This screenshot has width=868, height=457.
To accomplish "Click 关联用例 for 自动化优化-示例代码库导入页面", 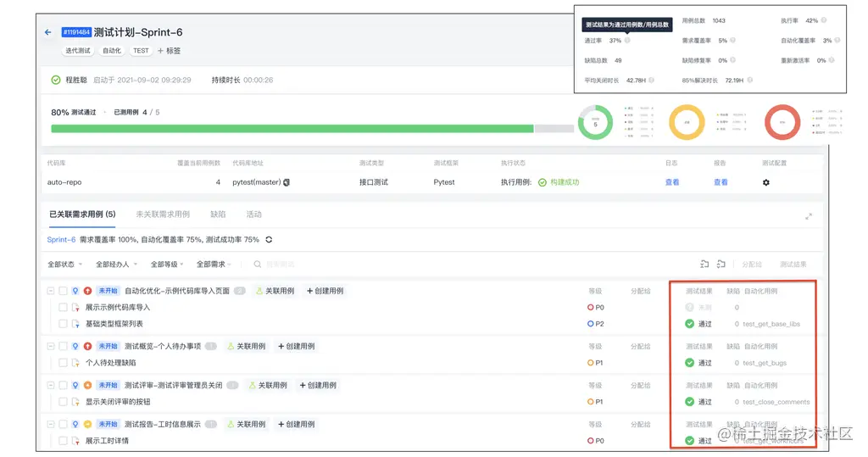I will (275, 291).
